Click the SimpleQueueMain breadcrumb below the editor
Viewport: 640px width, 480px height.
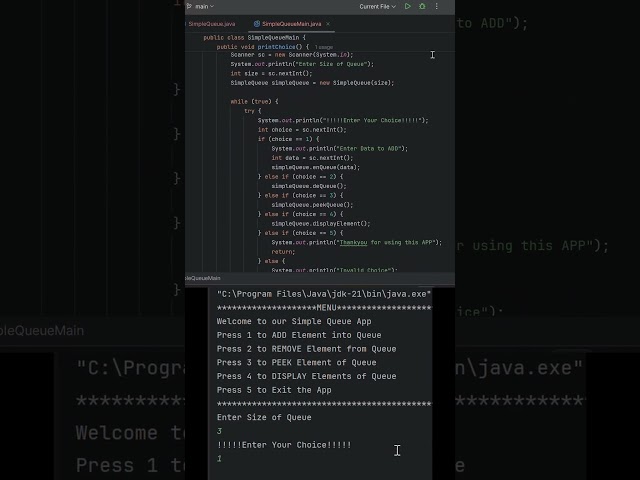(203, 278)
